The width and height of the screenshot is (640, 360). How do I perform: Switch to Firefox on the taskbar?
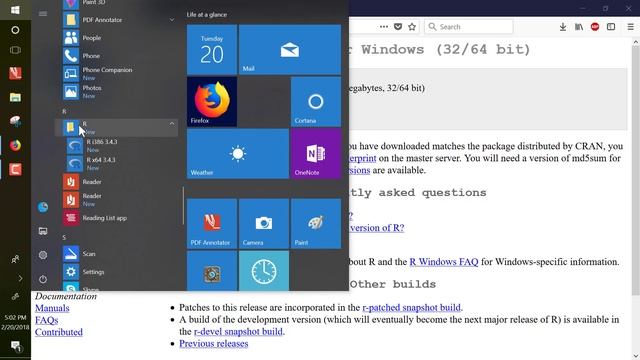[15, 145]
